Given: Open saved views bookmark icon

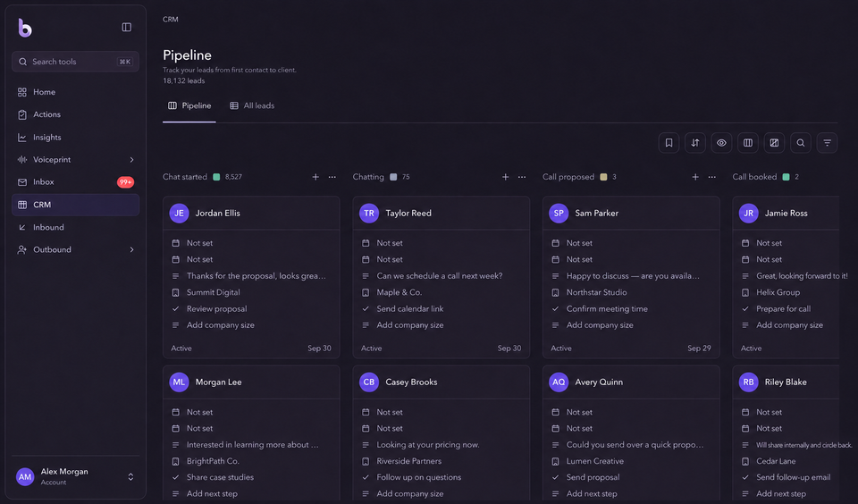Looking at the screenshot, I should (669, 143).
